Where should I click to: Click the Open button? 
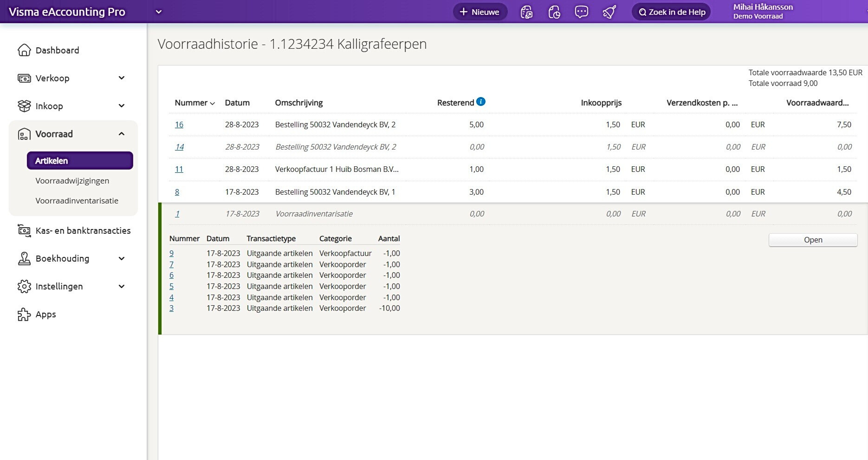click(813, 240)
